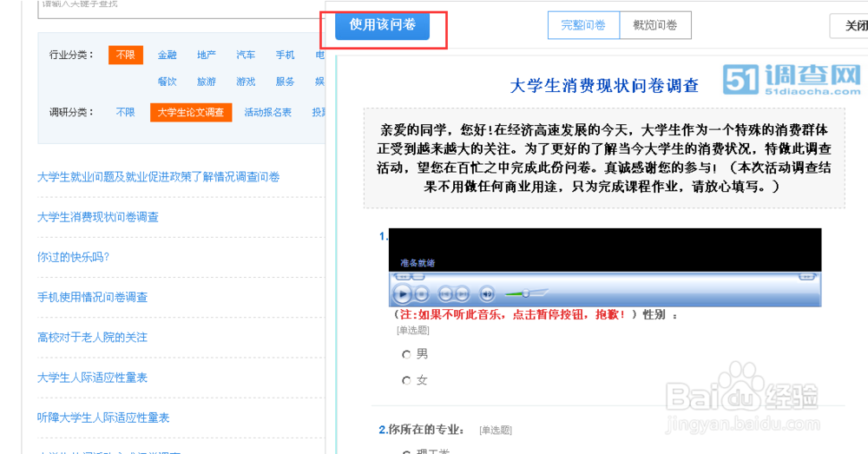Filter industry by 餐饮
The width and height of the screenshot is (868, 454).
click(168, 82)
